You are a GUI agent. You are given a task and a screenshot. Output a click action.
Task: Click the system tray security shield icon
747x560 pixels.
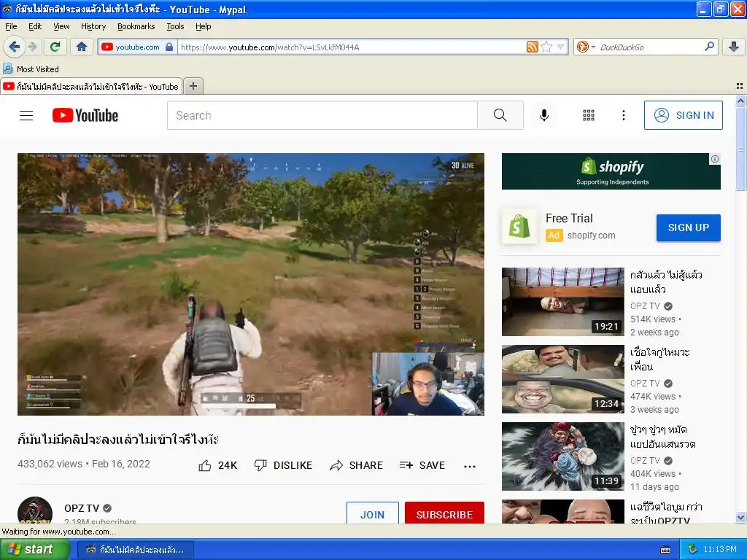click(692, 549)
